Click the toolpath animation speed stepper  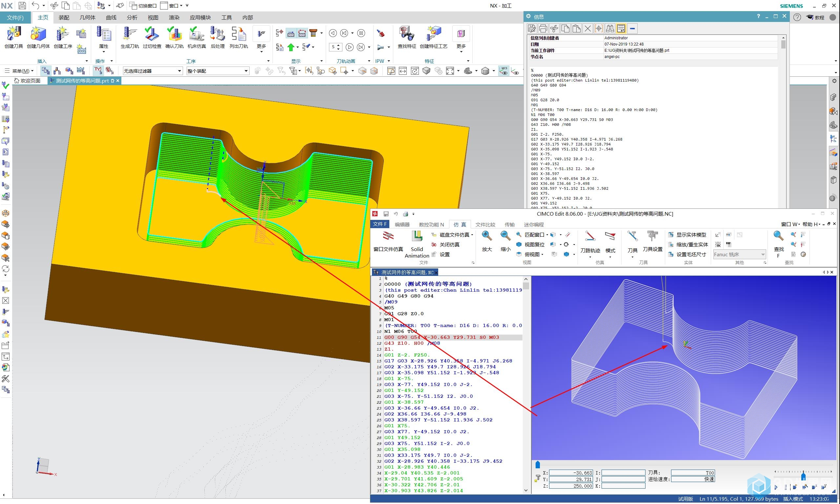(x=335, y=47)
